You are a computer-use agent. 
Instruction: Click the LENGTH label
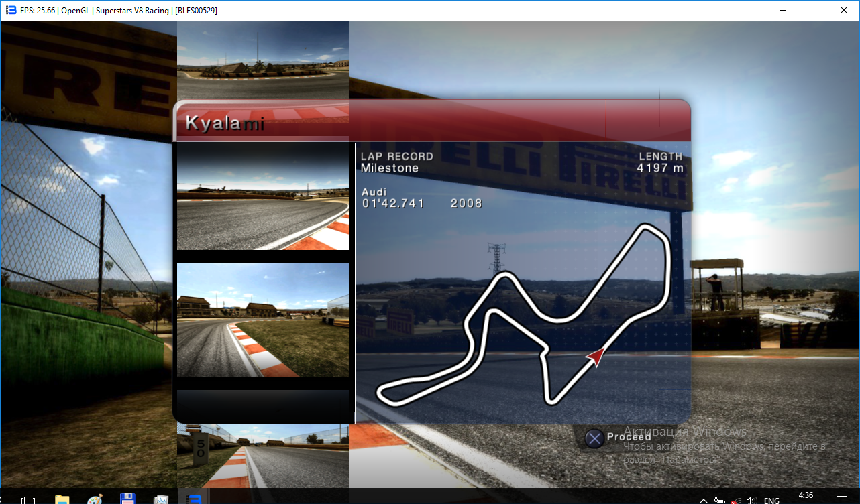[661, 156]
